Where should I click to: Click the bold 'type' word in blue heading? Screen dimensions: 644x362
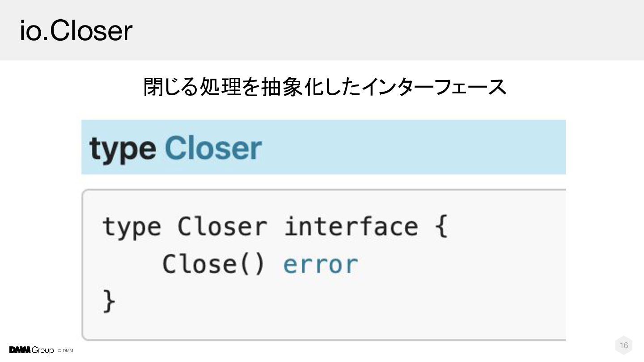(x=123, y=149)
